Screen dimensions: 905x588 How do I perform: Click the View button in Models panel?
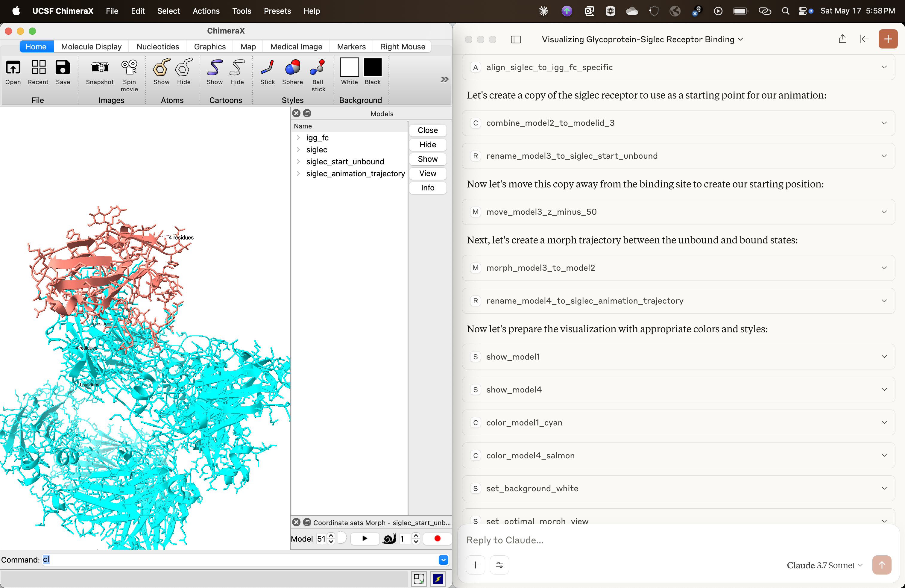427,173
